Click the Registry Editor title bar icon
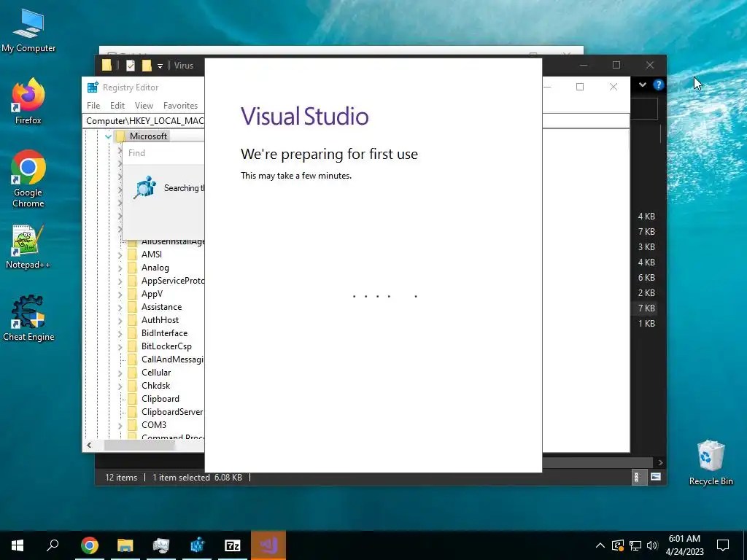This screenshot has width=747, height=560. click(93, 87)
